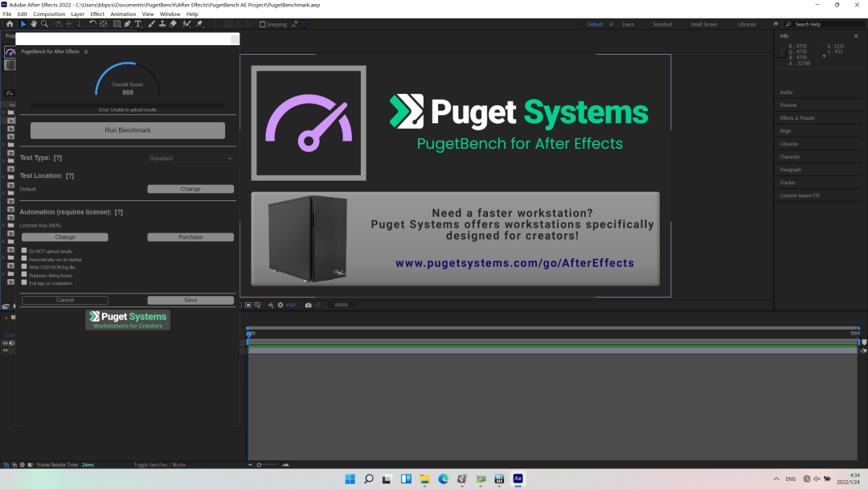868x489 pixels.
Task: Select the Eraser tool
Action: pyautogui.click(x=174, y=24)
